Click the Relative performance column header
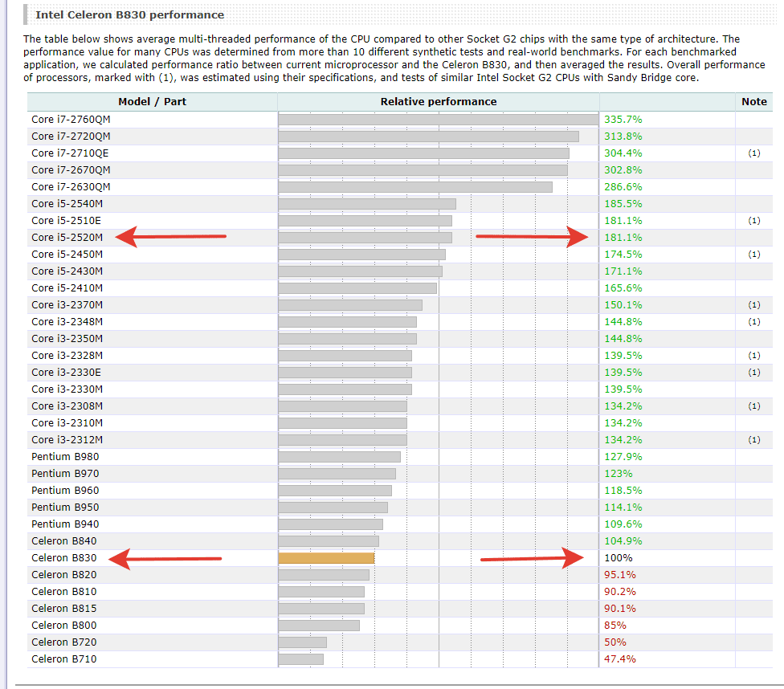The image size is (784, 689). point(439,101)
